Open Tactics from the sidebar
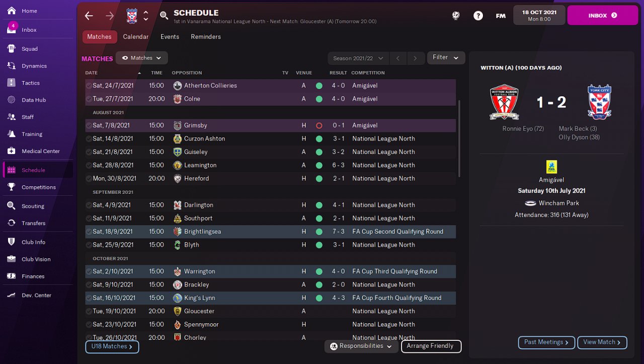The image size is (644, 364). click(x=30, y=83)
